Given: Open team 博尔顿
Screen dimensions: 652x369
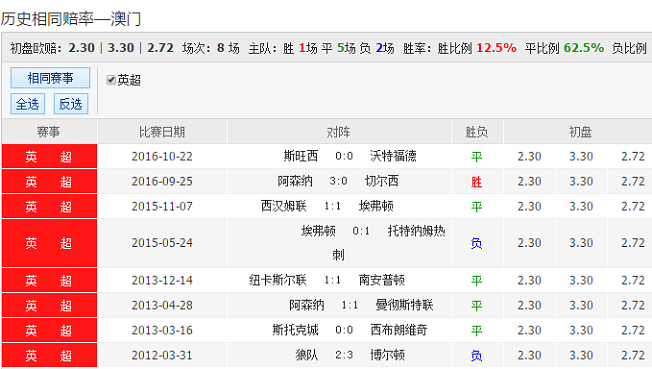Looking at the screenshot, I should pyautogui.click(x=388, y=355).
